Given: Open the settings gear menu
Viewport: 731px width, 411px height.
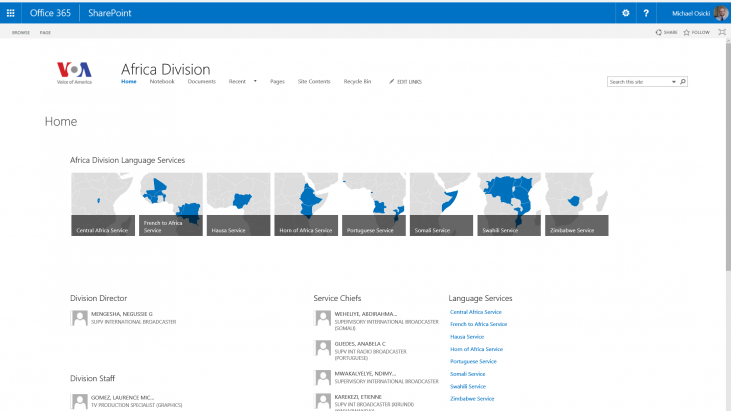Looking at the screenshot, I should (626, 13).
